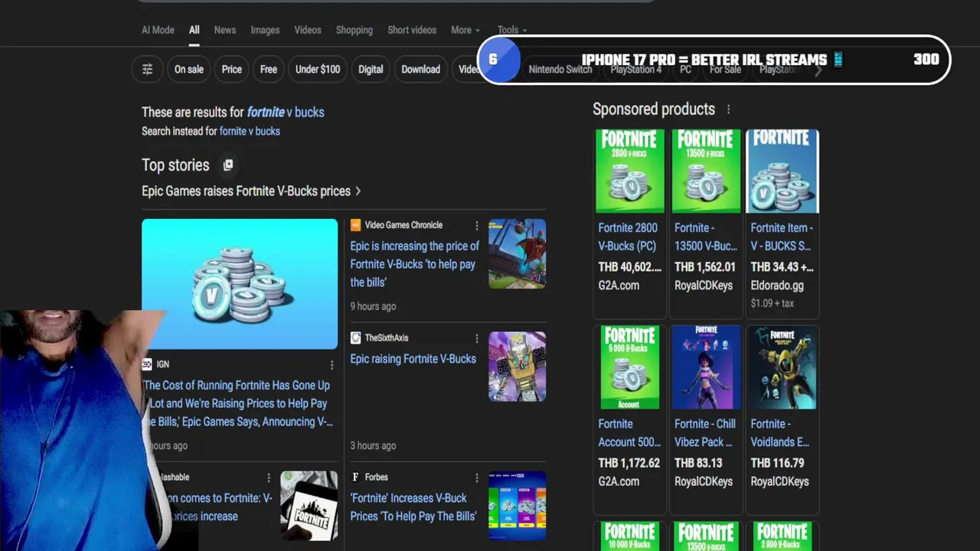Apply the Digital filter chip
The image size is (980, 551).
371,69
